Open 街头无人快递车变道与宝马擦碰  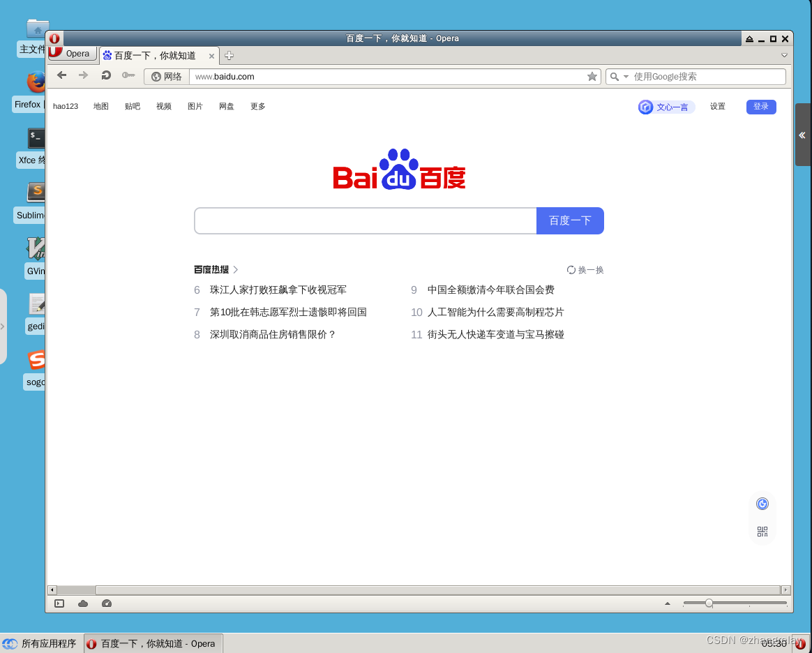coord(495,335)
